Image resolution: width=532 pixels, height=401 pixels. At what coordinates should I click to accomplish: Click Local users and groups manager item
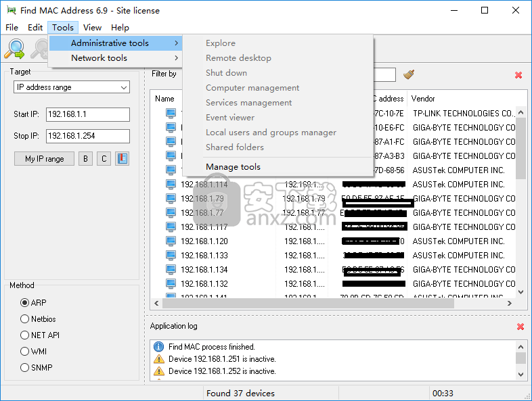click(271, 133)
